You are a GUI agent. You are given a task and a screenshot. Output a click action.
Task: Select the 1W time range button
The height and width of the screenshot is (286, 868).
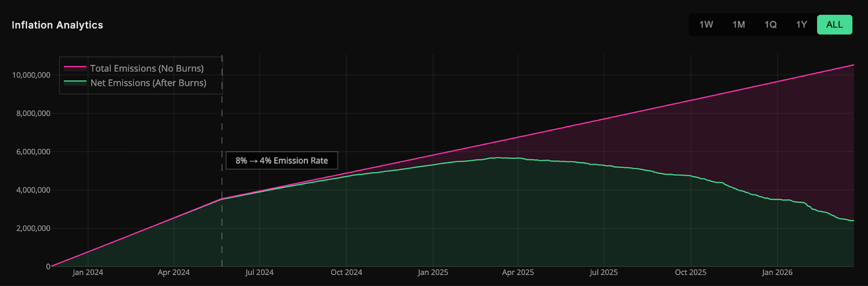click(x=706, y=25)
